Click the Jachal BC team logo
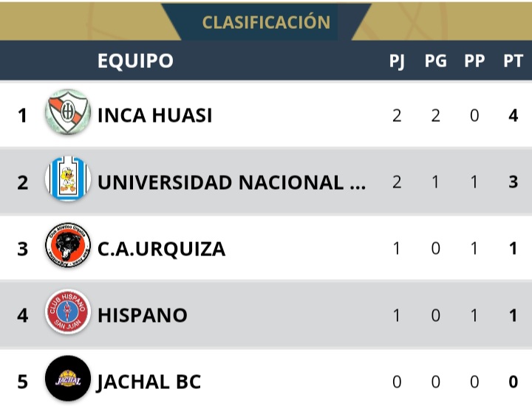The width and height of the screenshot is (532, 406). click(68, 379)
